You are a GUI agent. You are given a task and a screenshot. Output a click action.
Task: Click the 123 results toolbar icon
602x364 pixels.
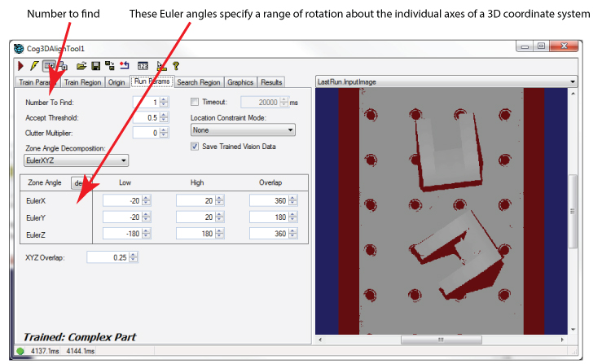pyautogui.click(x=143, y=65)
